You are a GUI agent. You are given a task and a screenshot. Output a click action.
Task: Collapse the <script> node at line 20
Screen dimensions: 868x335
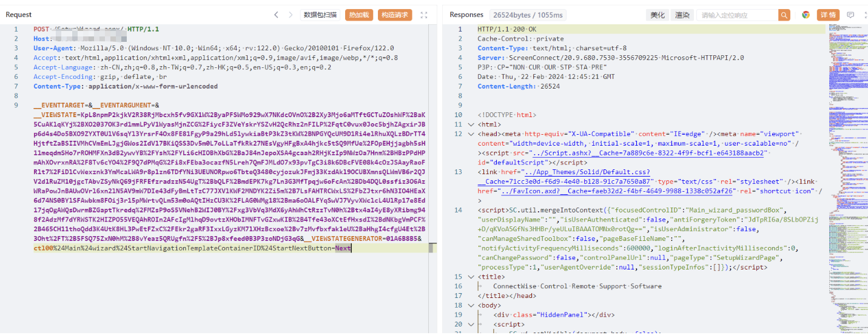(471, 325)
